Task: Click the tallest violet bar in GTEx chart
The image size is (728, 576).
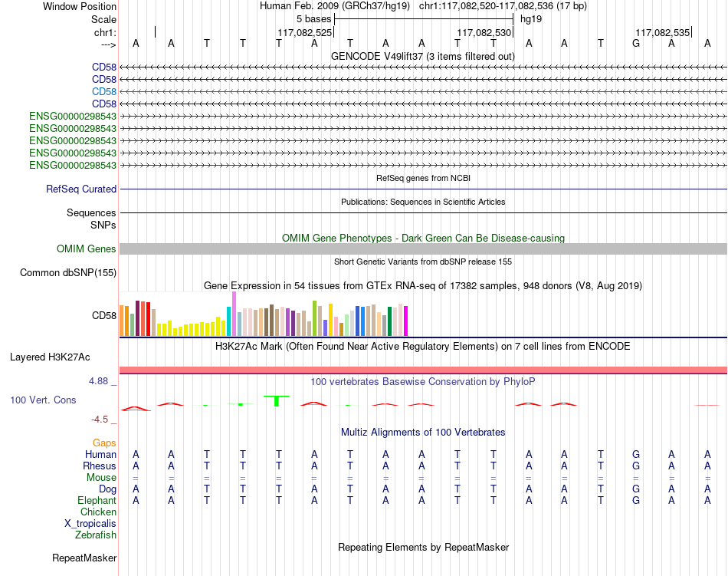Action: click(234, 314)
